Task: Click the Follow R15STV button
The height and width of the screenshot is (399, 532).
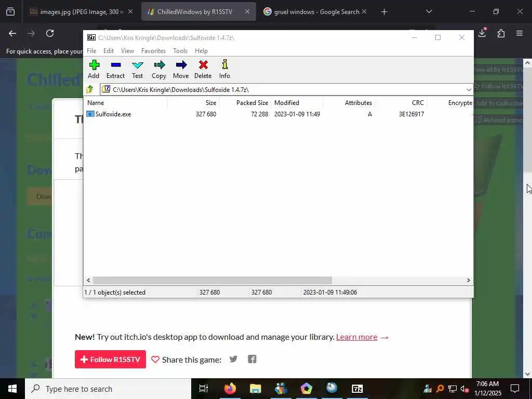Action: tap(110, 360)
